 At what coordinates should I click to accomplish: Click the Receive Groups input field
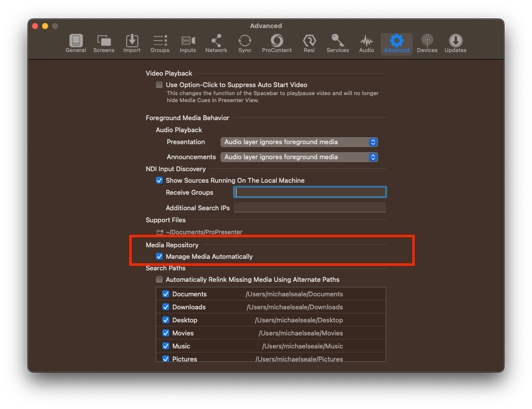tap(310, 192)
